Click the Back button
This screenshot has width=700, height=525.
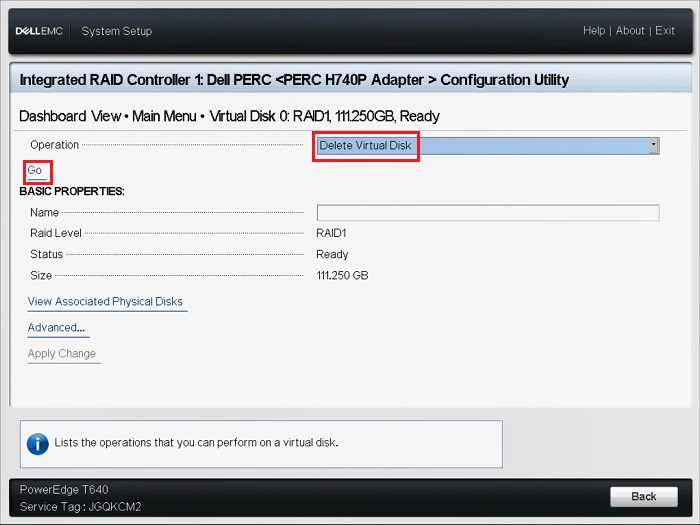[x=644, y=496]
